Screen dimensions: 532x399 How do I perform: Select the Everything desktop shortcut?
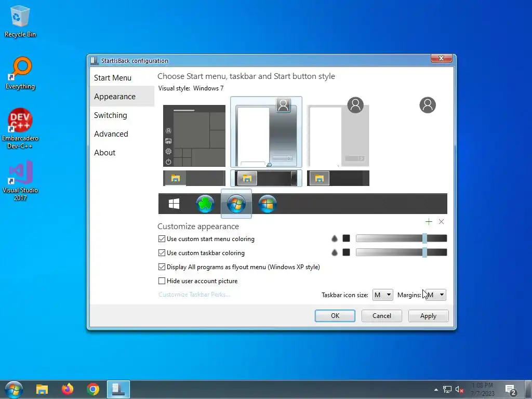coord(20,73)
